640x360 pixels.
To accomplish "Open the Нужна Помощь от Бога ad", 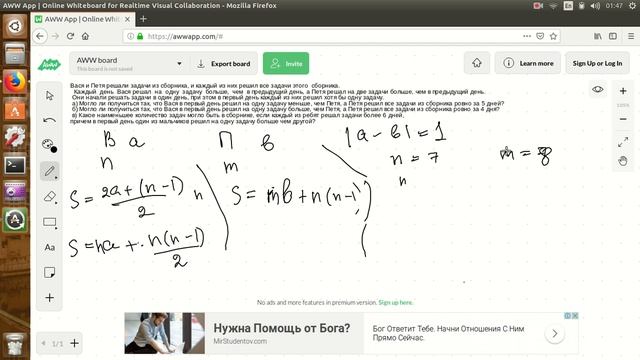I will tap(282, 328).
